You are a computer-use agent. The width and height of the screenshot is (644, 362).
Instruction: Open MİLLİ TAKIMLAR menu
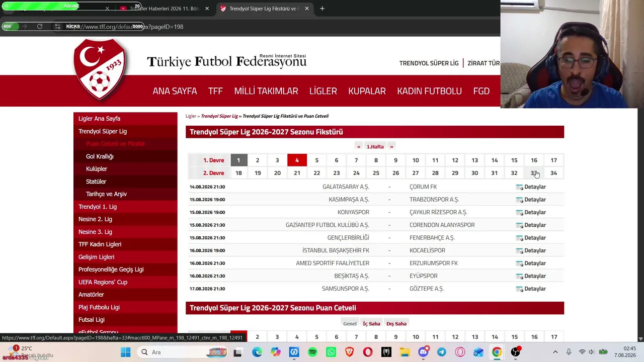click(x=266, y=91)
